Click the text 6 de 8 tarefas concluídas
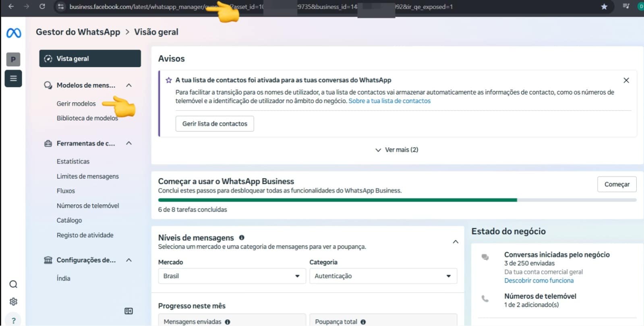644x326 pixels. pos(193,210)
